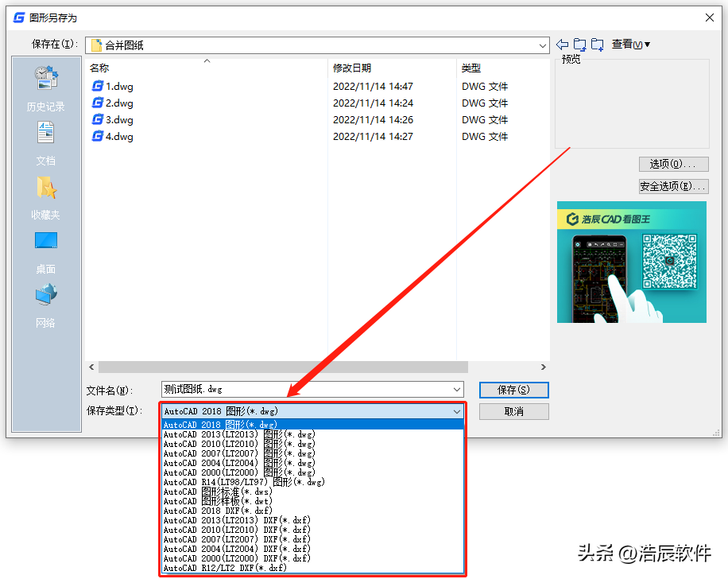Create a new folder icon
Image resolution: width=728 pixels, height=579 pixels.
click(x=597, y=45)
